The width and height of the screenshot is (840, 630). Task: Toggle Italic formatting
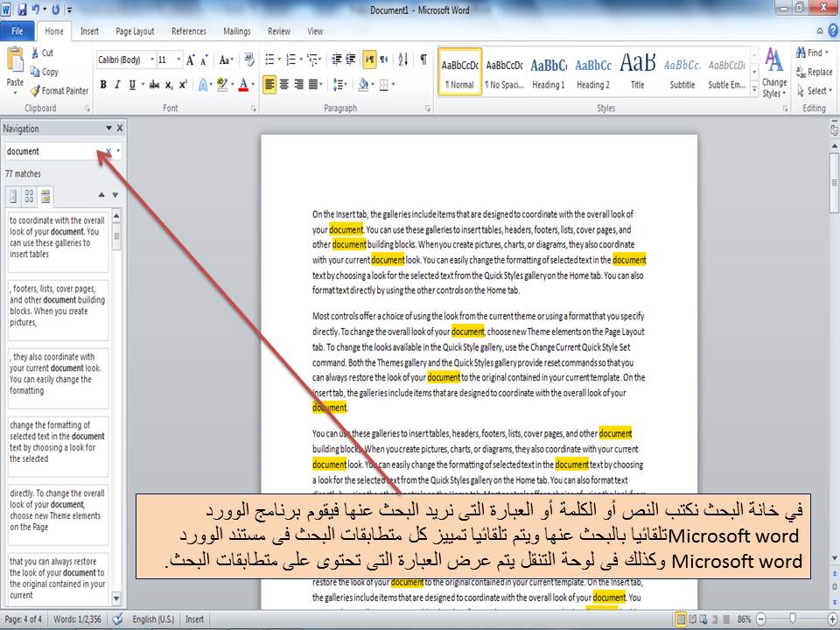coord(117,85)
